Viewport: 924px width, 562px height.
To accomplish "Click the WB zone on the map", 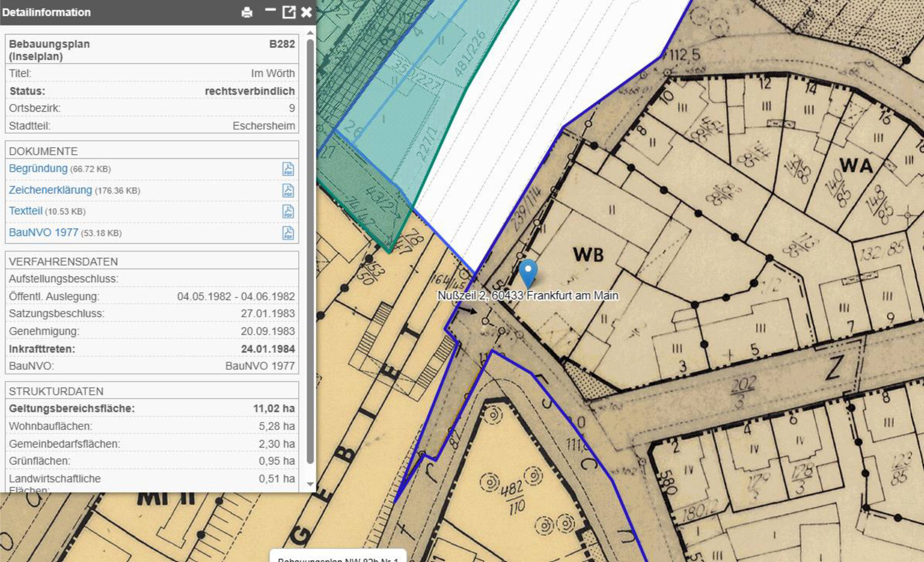I will [588, 254].
